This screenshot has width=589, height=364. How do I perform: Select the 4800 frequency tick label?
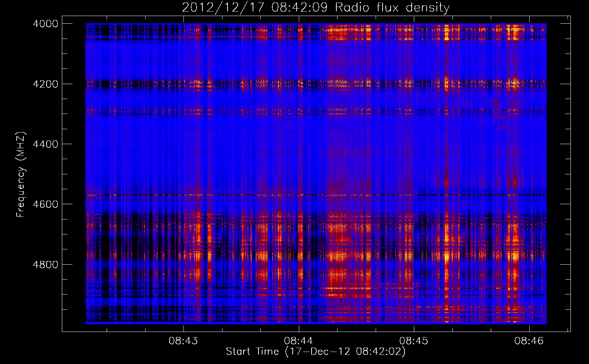pyautogui.click(x=46, y=265)
